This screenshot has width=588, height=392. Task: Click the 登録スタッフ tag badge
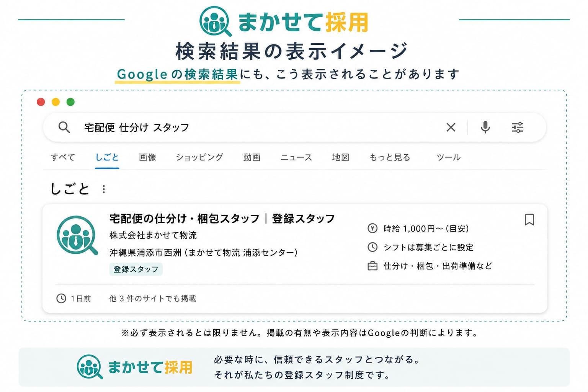tap(136, 269)
